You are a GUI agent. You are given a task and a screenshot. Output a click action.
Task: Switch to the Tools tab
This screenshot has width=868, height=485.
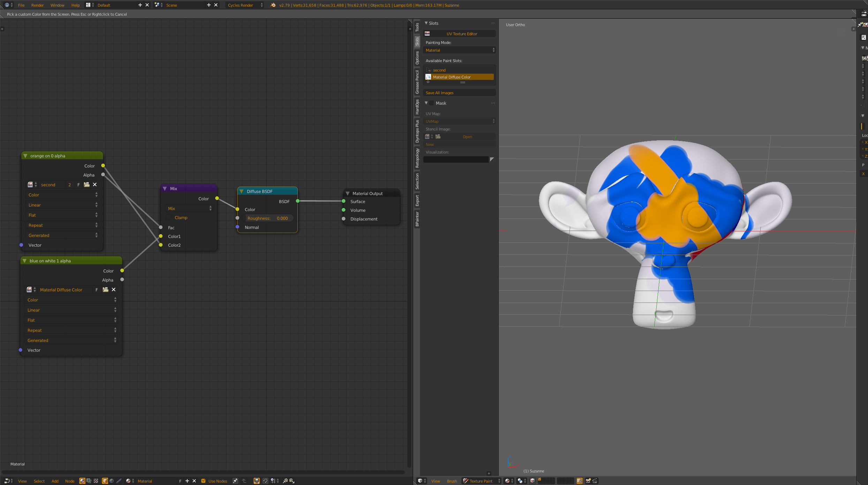[x=417, y=27]
